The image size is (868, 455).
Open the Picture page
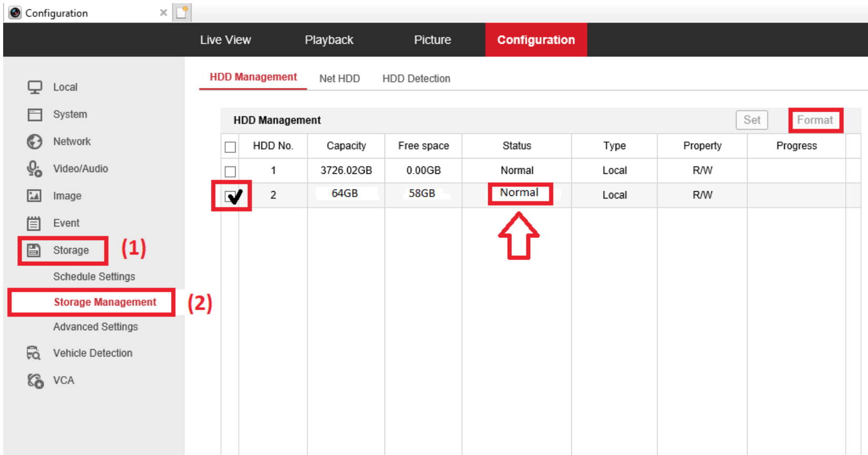[432, 40]
